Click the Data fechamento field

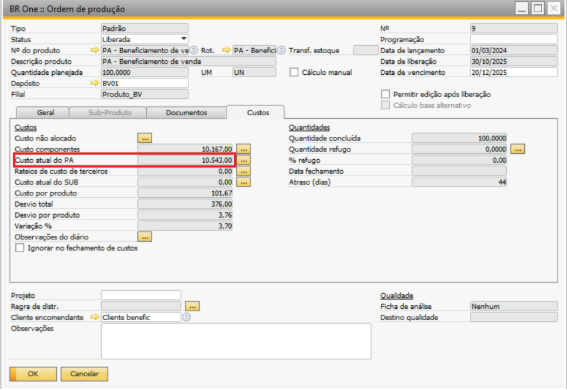[459, 171]
